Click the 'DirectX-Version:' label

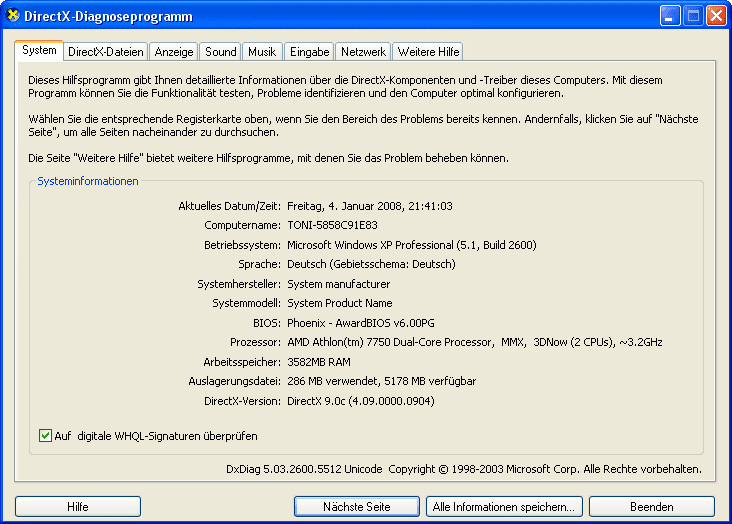point(242,401)
